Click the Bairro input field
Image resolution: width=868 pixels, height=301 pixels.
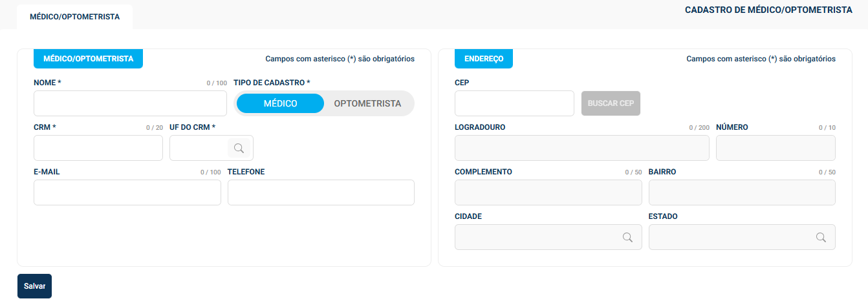click(742, 192)
